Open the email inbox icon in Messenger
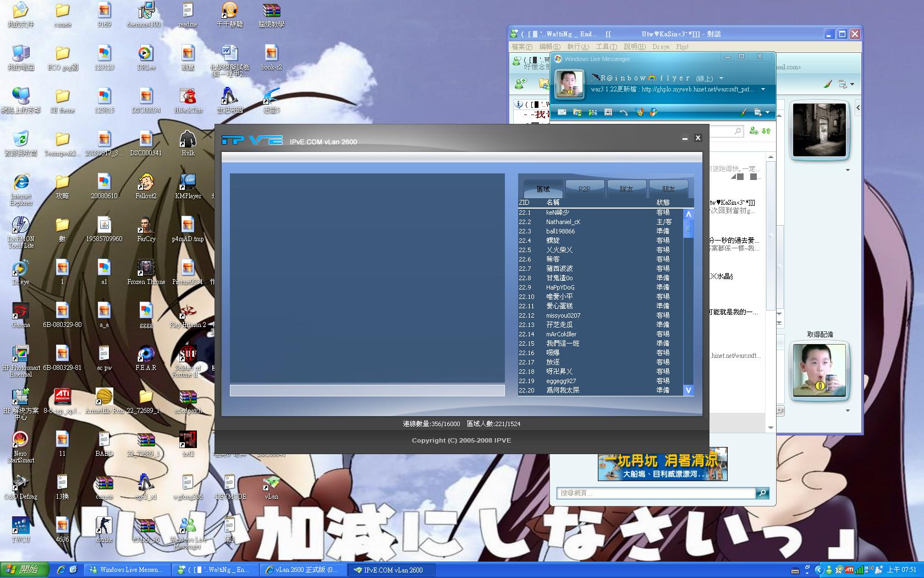 [x=562, y=112]
